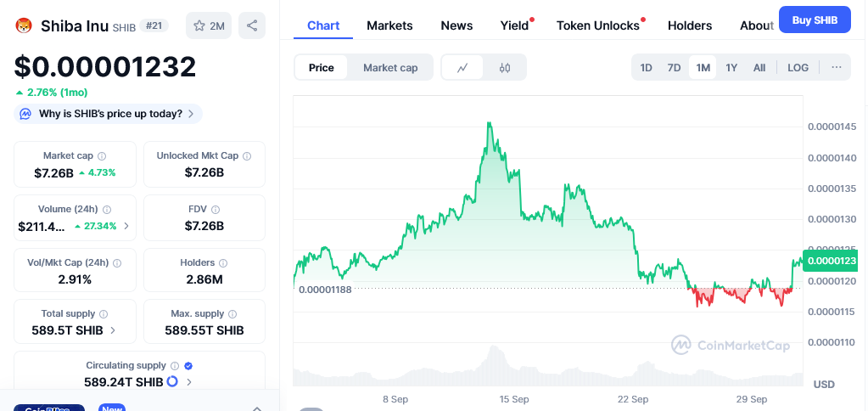Select the 7D time range
Screen dimensions: 868x411
[x=674, y=67]
